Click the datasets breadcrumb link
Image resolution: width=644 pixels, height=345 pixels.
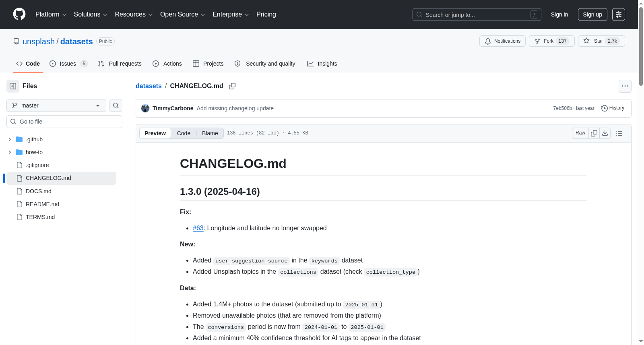coord(149,86)
